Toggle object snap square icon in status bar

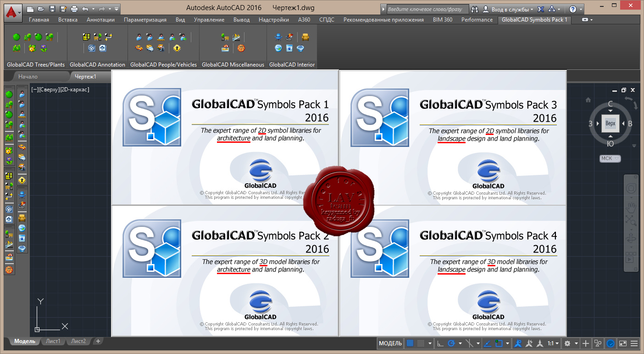click(499, 343)
